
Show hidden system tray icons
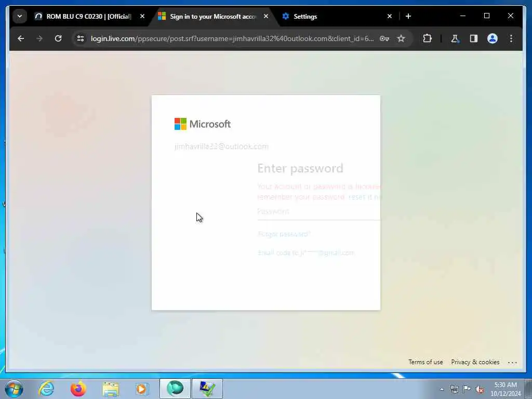point(442,389)
